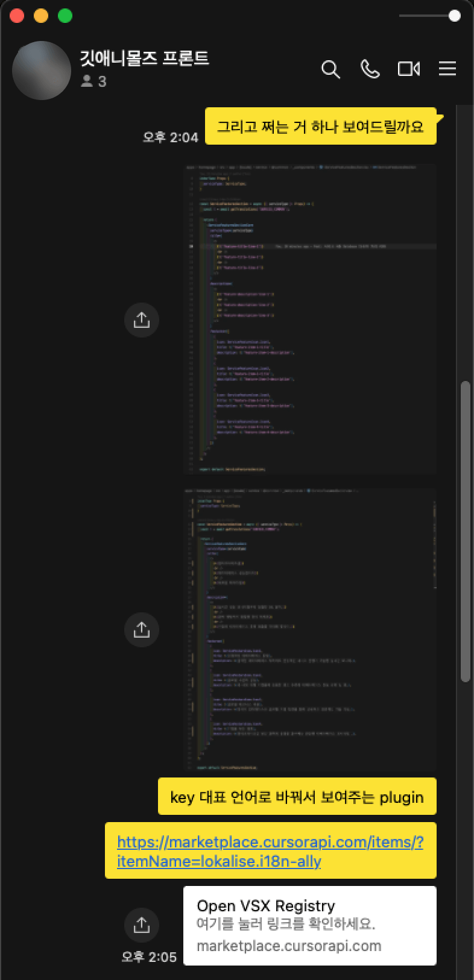Image resolution: width=474 pixels, height=980 pixels.
Task: Select the message "그리고 쩌는 거 하나 보여드릴까요"
Action: tap(320, 127)
